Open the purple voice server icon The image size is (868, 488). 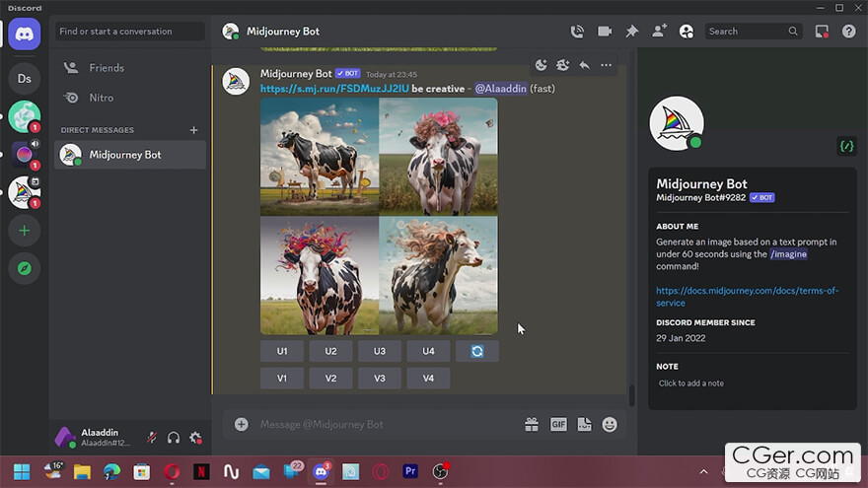(25, 155)
